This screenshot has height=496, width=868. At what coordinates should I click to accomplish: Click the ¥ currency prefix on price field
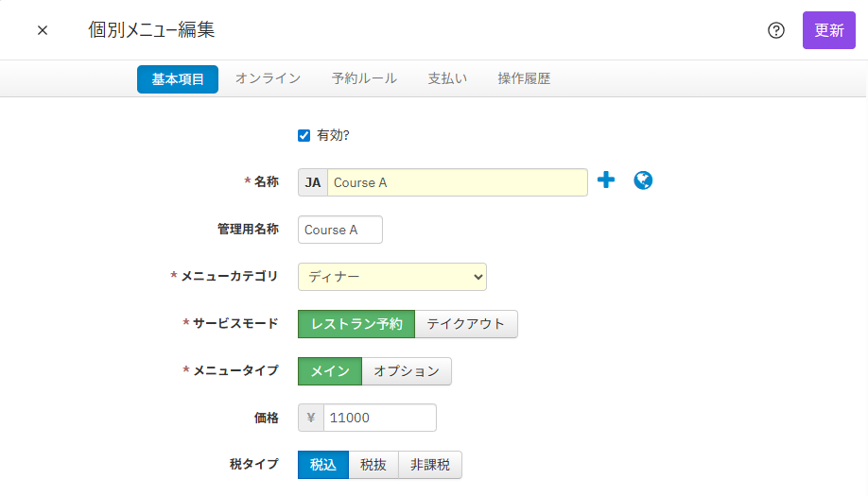311,418
